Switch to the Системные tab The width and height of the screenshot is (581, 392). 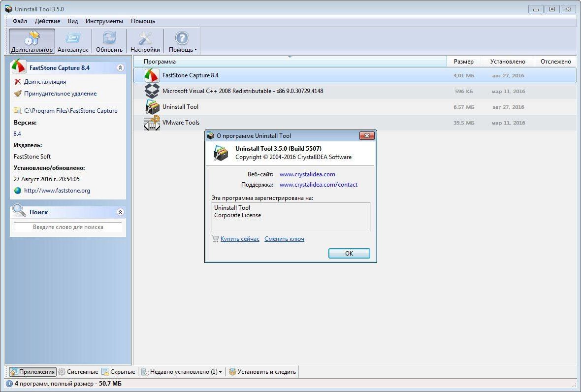point(79,372)
